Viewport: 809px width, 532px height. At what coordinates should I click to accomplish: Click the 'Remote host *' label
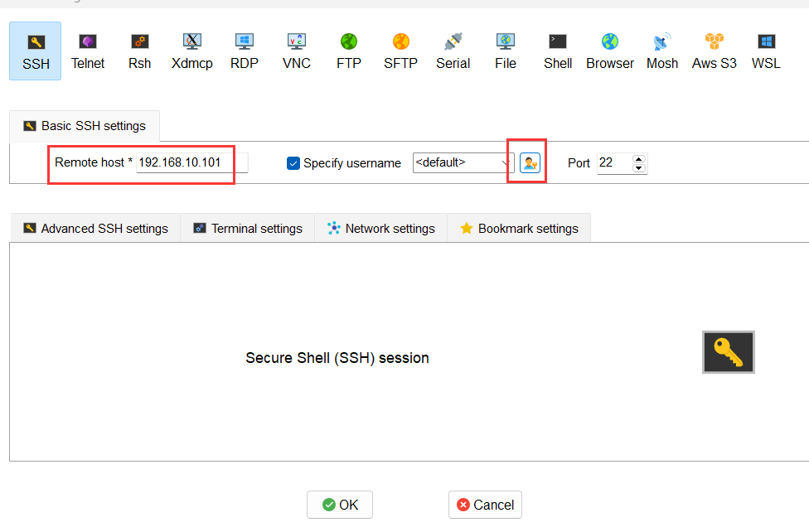[94, 162]
